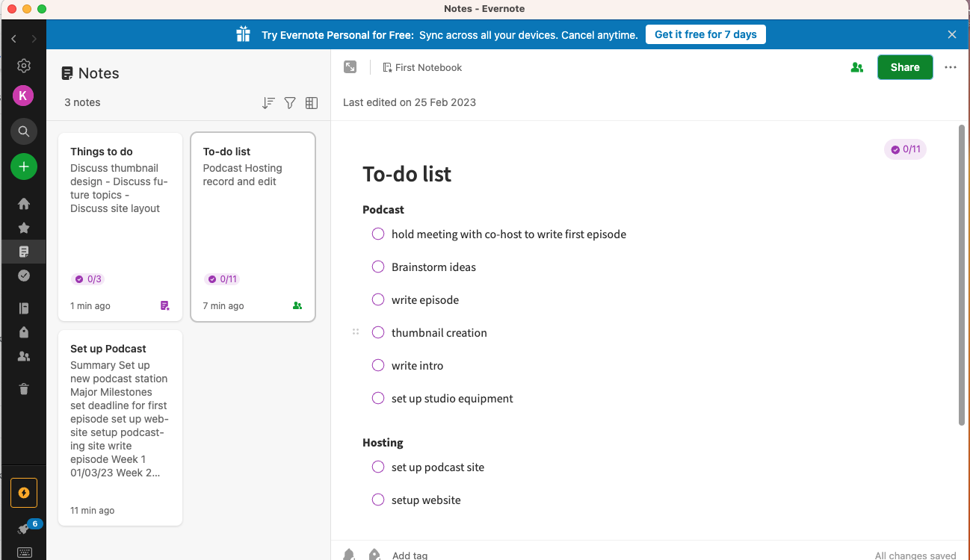Check off hold meeting with co-host task

coord(378,234)
